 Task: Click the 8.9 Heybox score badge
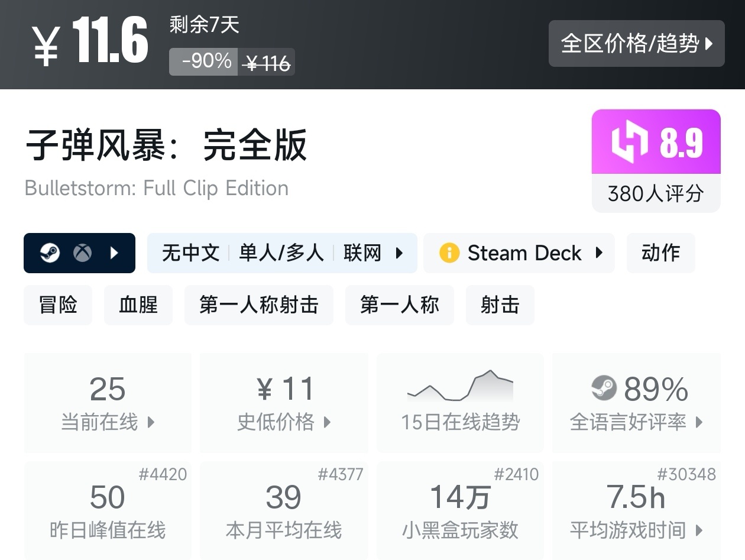656,142
